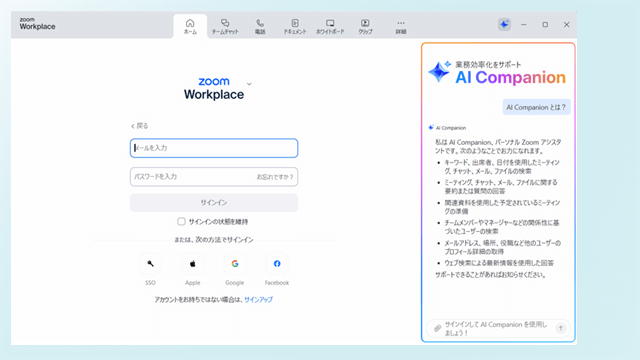Screen dimensions: 640x360
Task: Click the forgot password (お忘れですか?) link
Action: click(275, 177)
